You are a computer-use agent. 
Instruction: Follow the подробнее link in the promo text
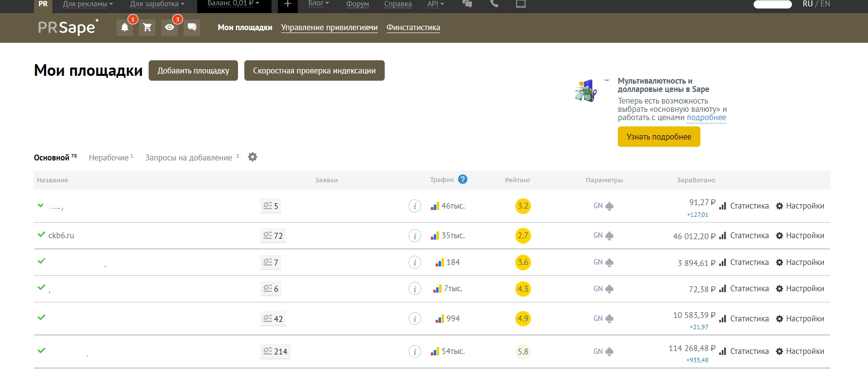coord(706,118)
